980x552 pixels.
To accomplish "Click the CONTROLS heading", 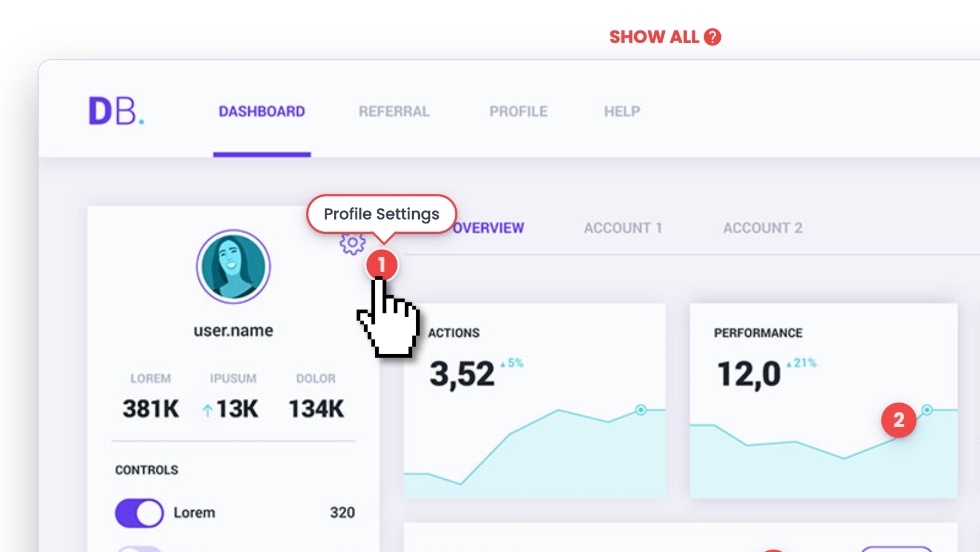I will (146, 470).
